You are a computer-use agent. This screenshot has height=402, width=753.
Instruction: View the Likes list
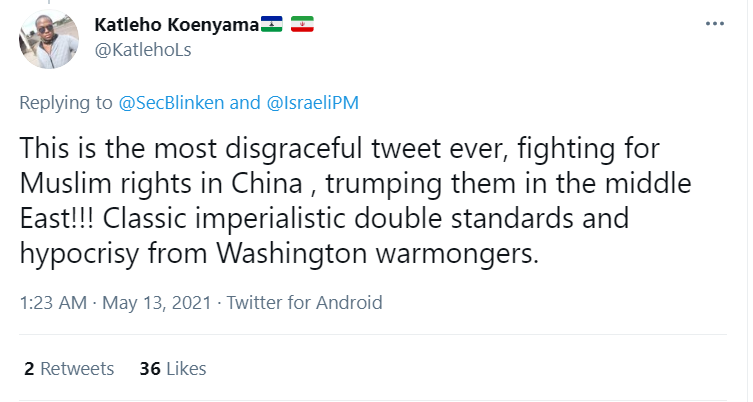coord(186,369)
